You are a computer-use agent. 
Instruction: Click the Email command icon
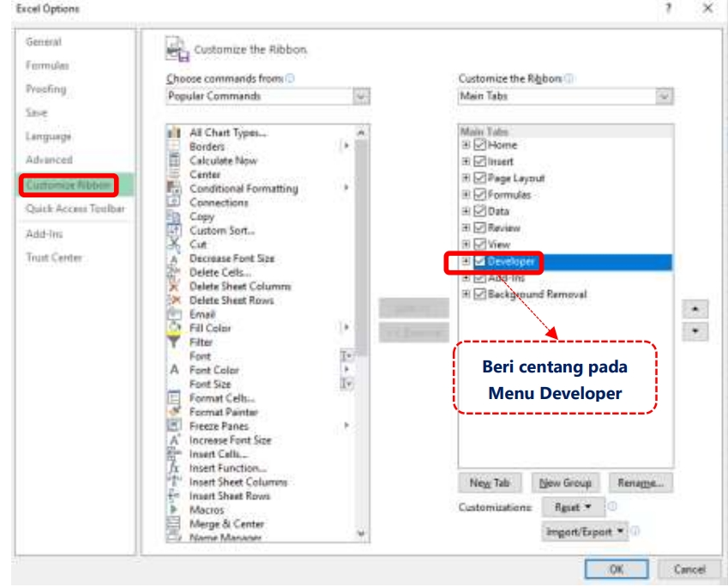174,314
